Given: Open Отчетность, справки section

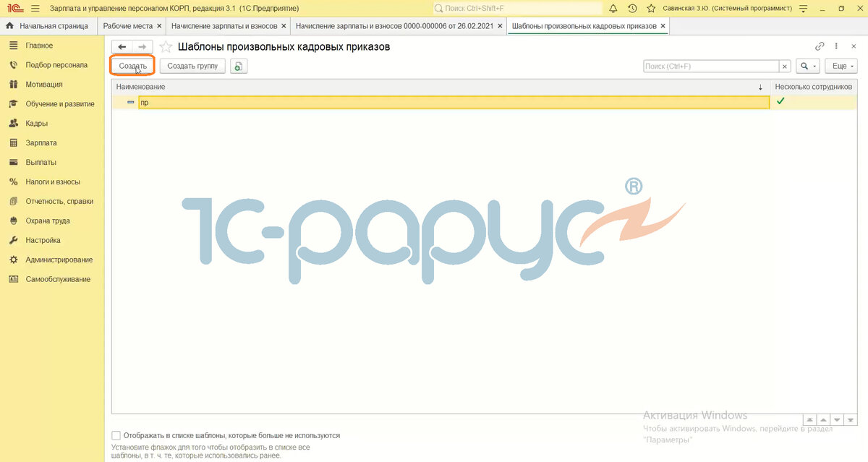Looking at the screenshot, I should (x=59, y=201).
